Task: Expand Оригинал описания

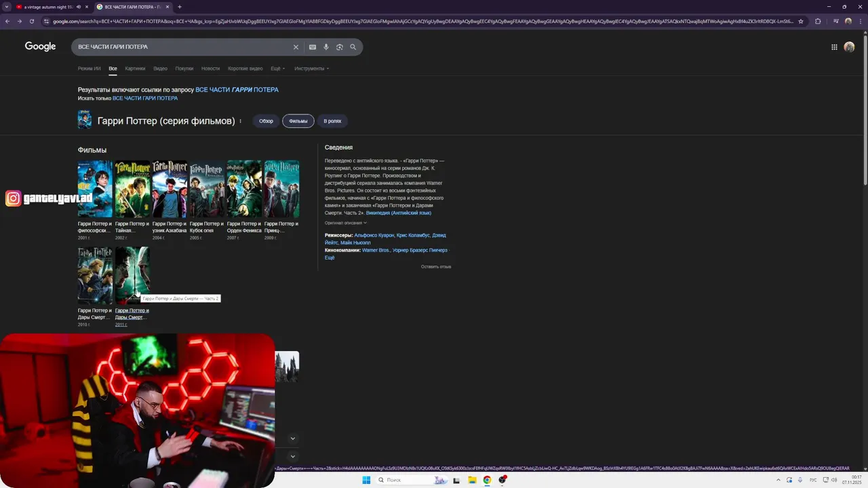Action: point(345,223)
